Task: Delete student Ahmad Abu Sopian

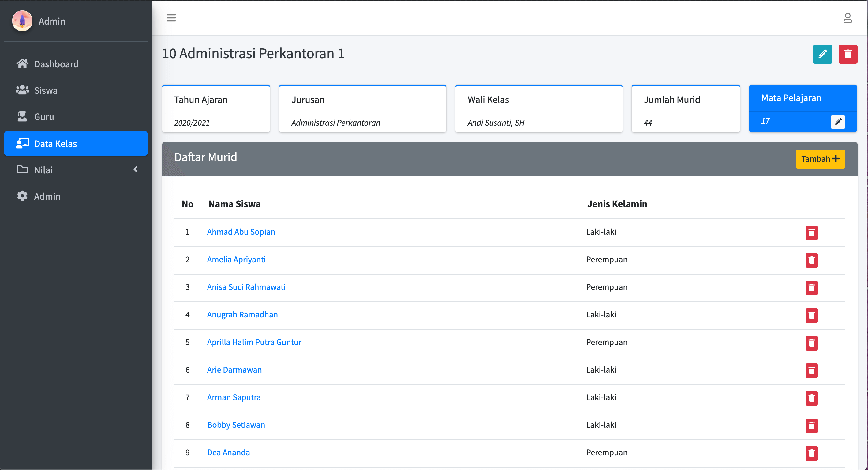Action: pos(811,233)
